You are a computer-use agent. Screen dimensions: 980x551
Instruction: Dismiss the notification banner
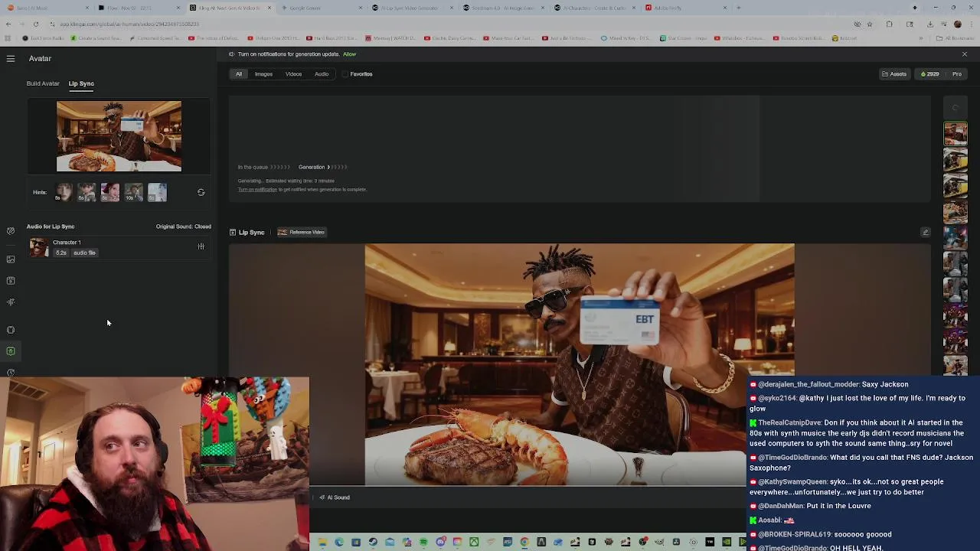pyautogui.click(x=964, y=54)
